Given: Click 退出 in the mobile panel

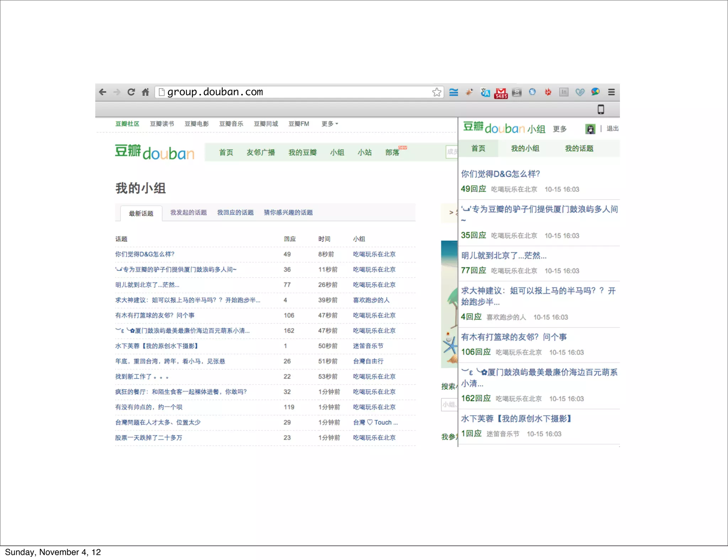Looking at the screenshot, I should coord(612,129).
